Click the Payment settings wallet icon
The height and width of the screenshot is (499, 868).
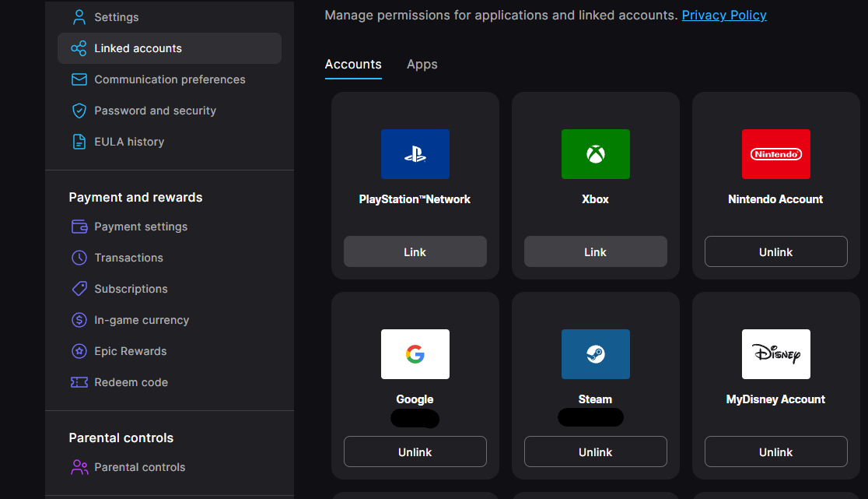click(79, 227)
